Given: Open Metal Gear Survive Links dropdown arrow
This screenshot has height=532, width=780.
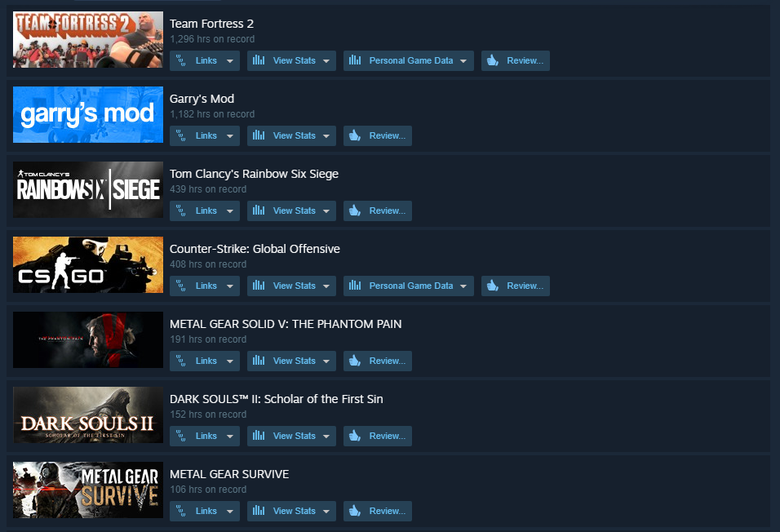Looking at the screenshot, I should click(230, 512).
